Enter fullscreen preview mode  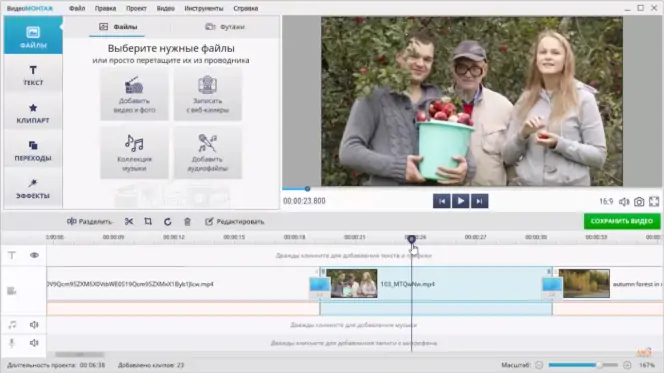pyautogui.click(x=654, y=202)
